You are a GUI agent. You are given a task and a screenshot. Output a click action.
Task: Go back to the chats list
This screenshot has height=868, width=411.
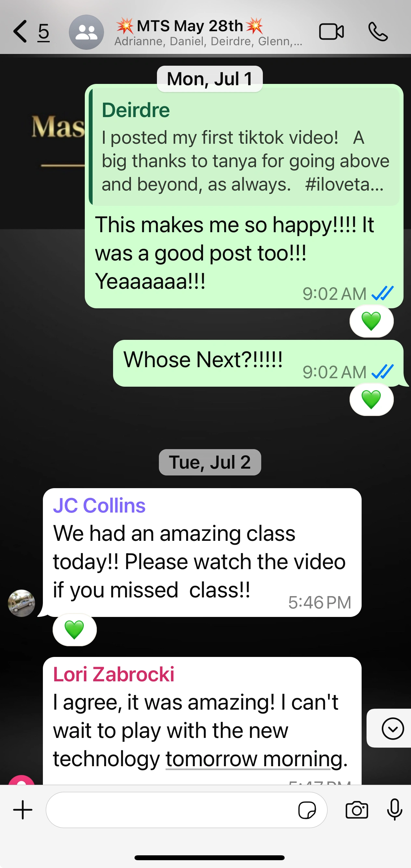pos(20,31)
